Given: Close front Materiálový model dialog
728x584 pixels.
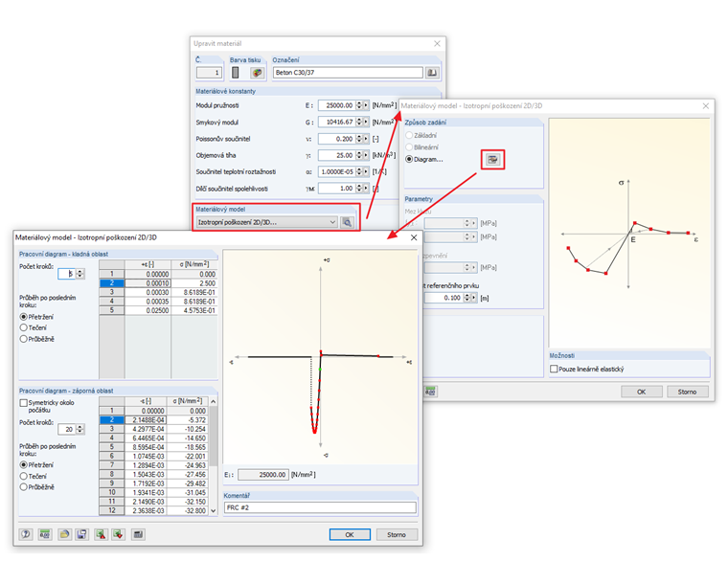Looking at the screenshot, I should (414, 237).
